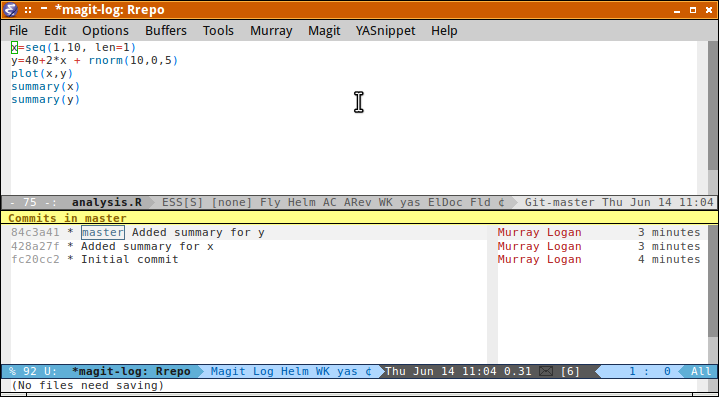Viewport: 719px width, 397px height.
Task: Minimize the Emacs window
Action: point(677,10)
